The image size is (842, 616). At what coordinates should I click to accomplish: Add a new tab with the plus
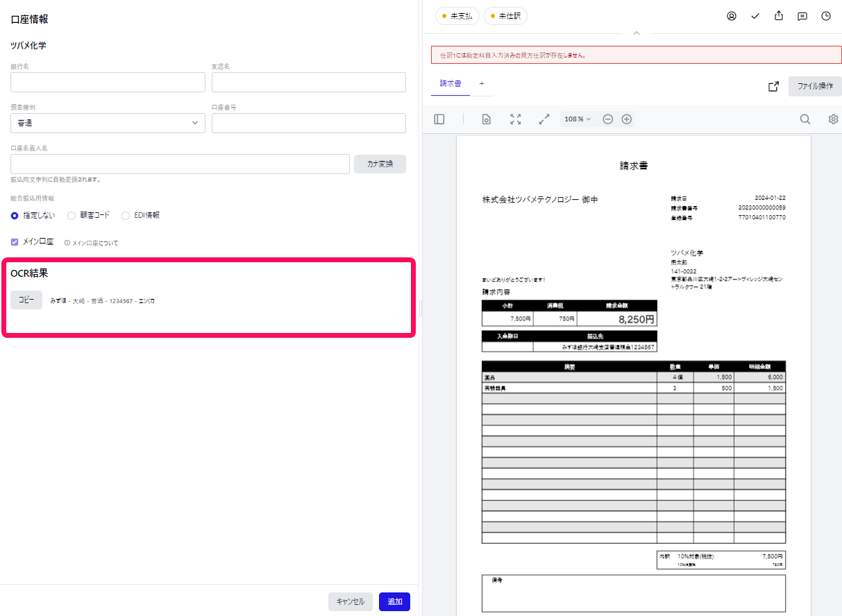tap(482, 83)
